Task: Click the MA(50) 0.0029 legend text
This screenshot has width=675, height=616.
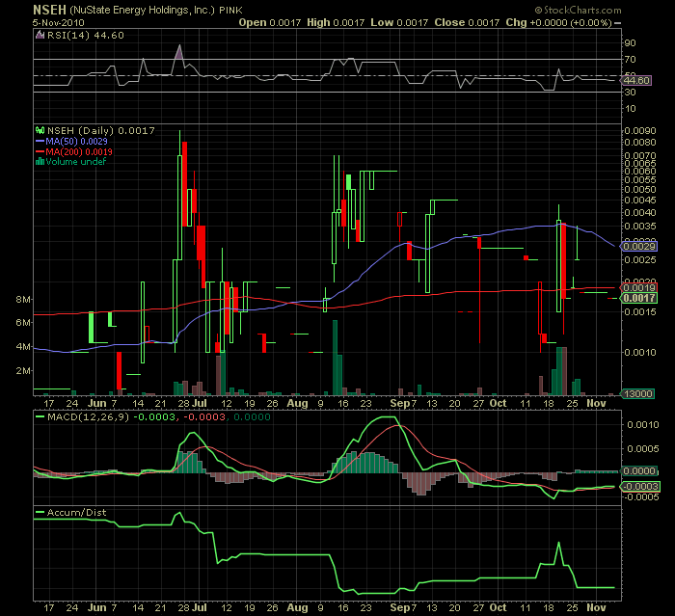Action: (x=76, y=141)
